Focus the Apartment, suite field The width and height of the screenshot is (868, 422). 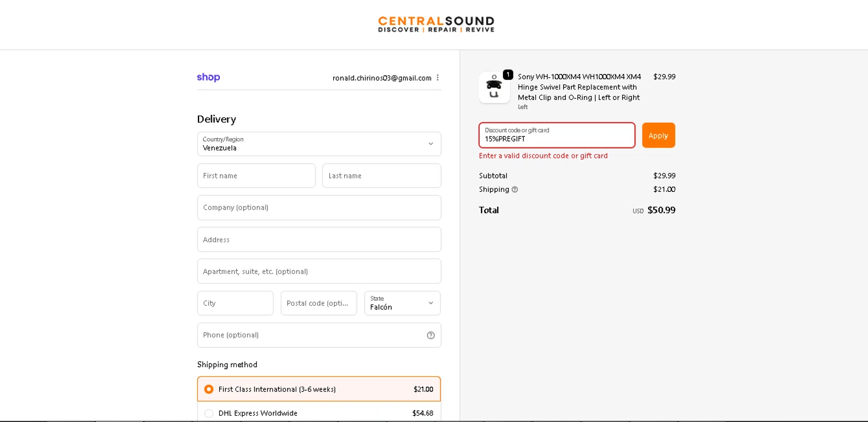point(319,271)
